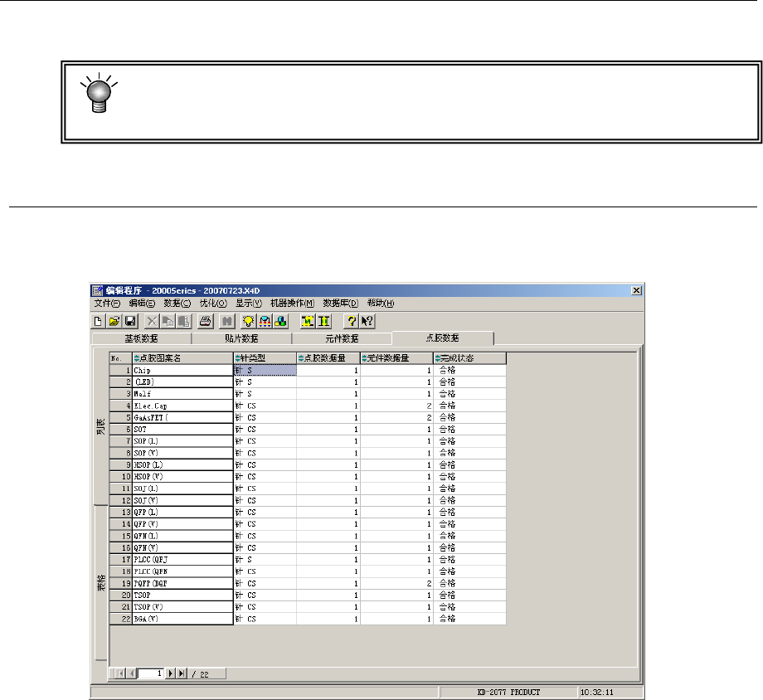Click the What's This pointer help icon

tap(367, 321)
